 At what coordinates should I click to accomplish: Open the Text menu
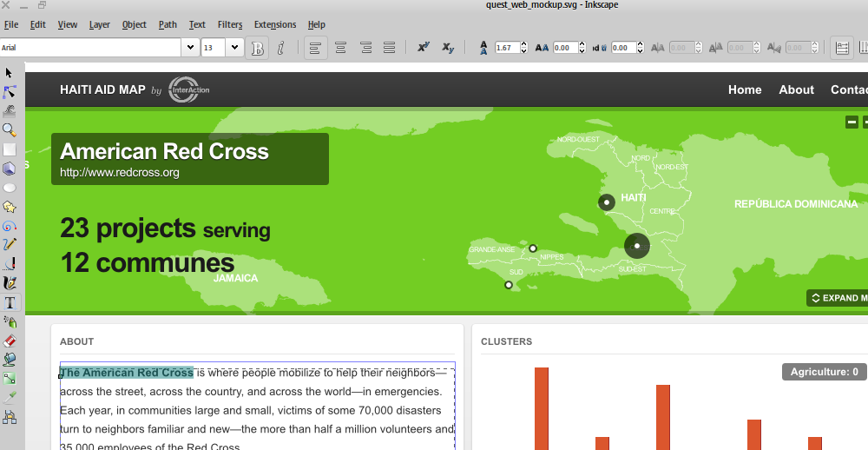click(x=197, y=24)
